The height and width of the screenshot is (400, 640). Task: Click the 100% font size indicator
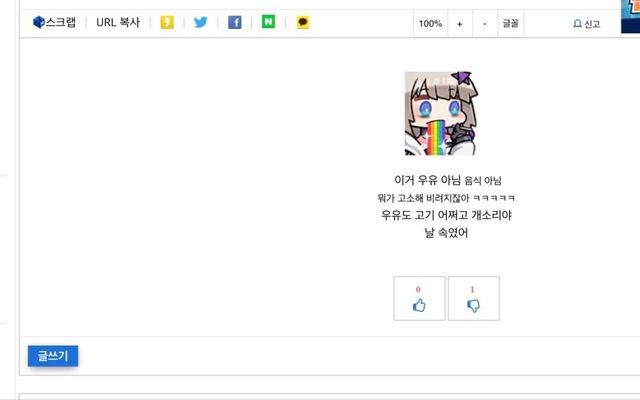click(430, 24)
